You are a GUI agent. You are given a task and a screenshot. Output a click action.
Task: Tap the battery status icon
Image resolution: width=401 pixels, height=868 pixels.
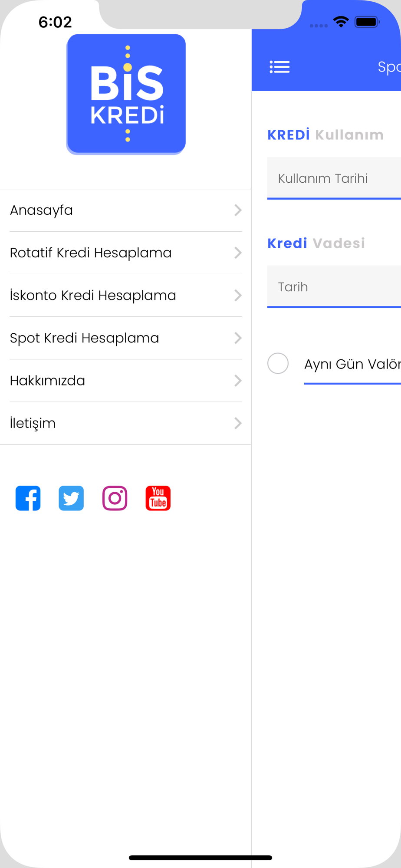pyautogui.click(x=367, y=22)
